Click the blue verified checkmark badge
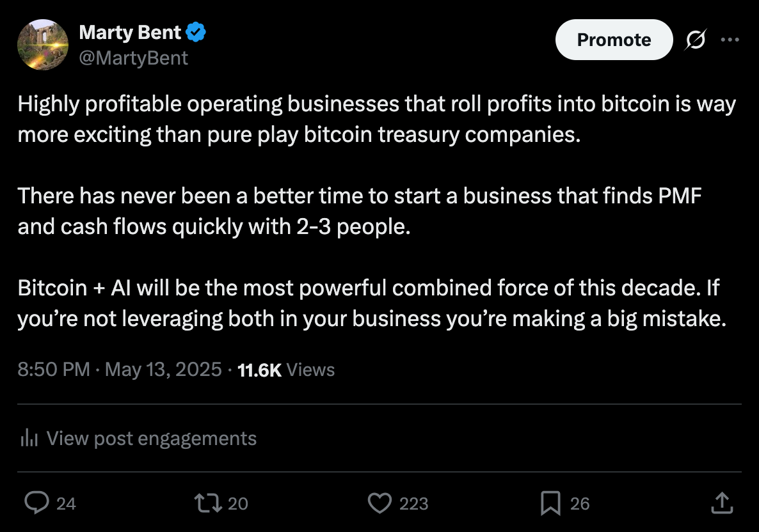 (196, 32)
